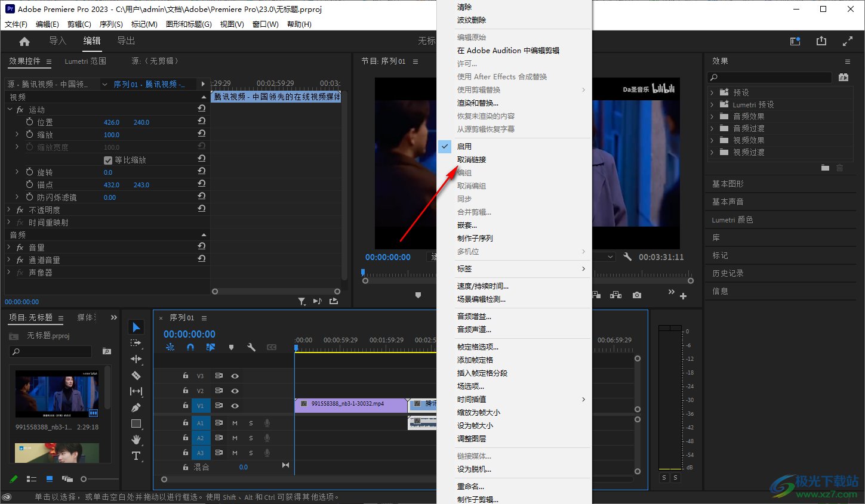Image resolution: width=865 pixels, height=504 pixels.
Task: Toggle insert sequences as nests
Action: (170, 347)
